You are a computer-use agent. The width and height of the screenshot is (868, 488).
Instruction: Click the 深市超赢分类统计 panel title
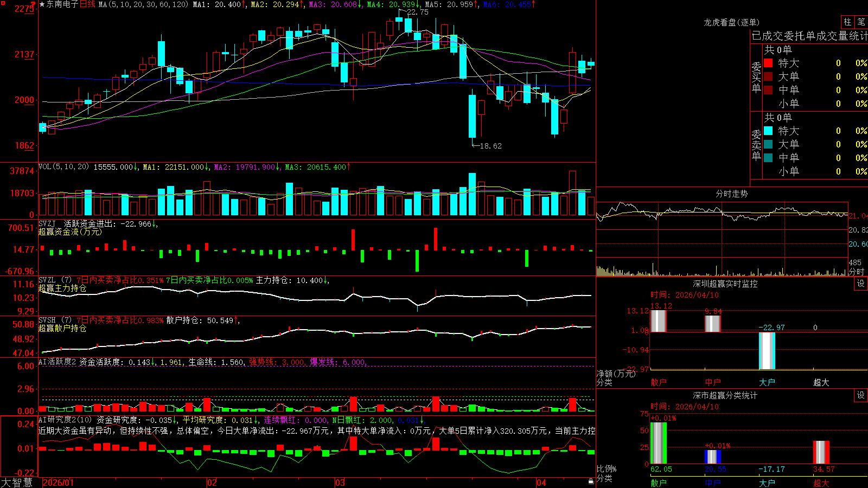point(725,395)
